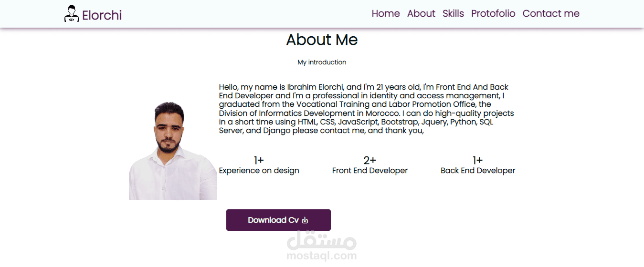Select Contact me in the navbar

pos(551,13)
